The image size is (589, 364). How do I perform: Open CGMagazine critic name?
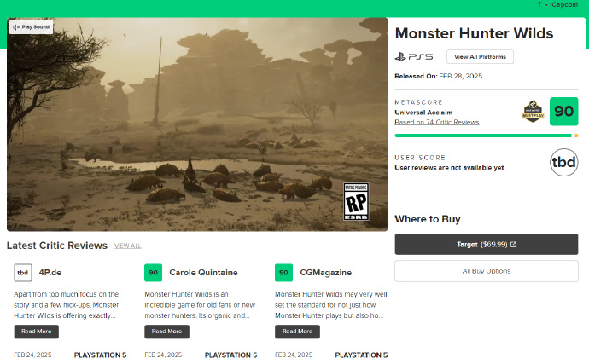326,273
